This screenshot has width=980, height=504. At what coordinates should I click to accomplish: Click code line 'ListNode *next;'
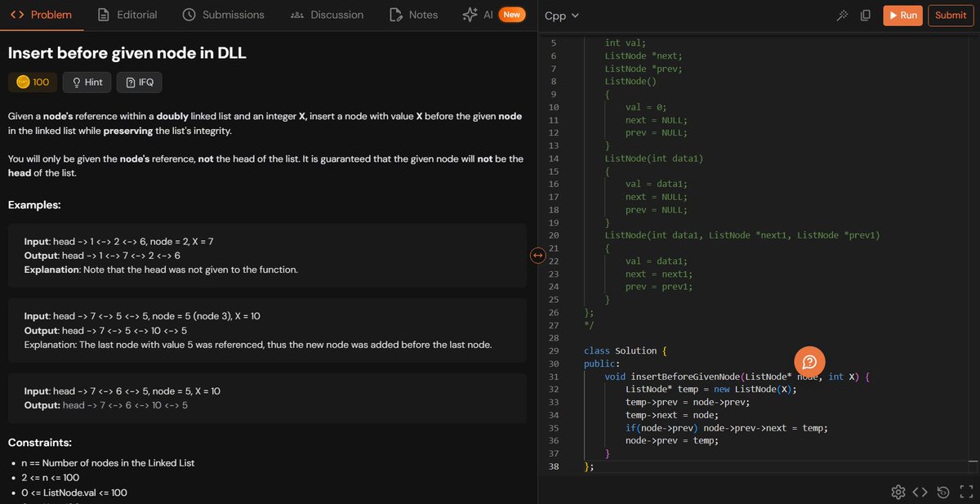coord(644,56)
